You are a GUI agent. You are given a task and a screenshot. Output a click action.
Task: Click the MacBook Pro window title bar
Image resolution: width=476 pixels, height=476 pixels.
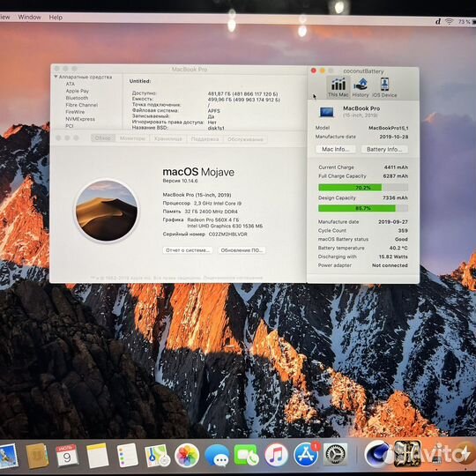pyautogui.click(x=179, y=69)
